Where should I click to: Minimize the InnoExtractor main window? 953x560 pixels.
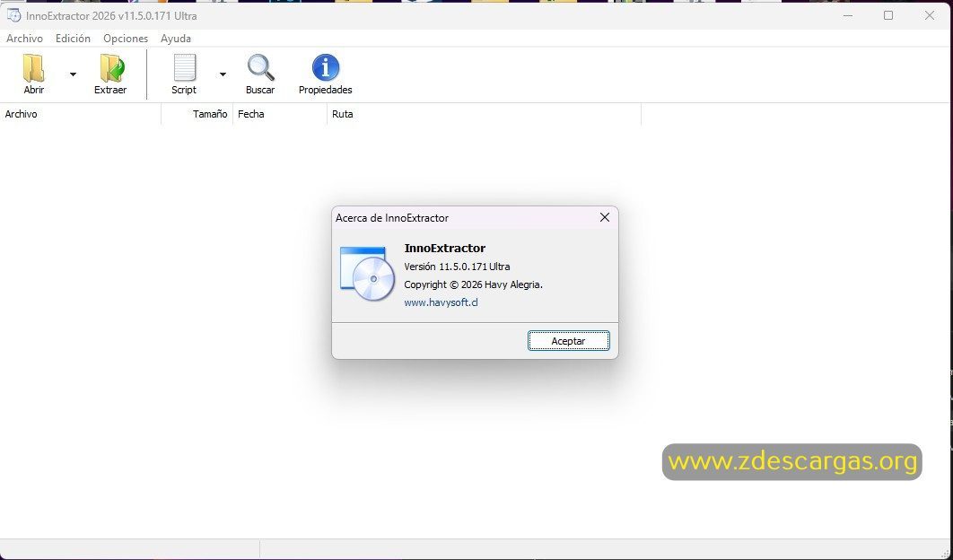(847, 16)
